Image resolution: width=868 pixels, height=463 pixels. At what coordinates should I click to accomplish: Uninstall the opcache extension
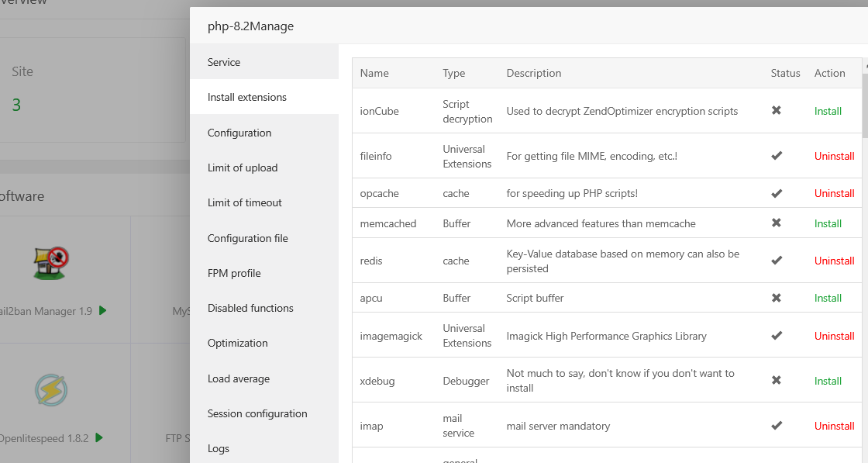click(834, 193)
